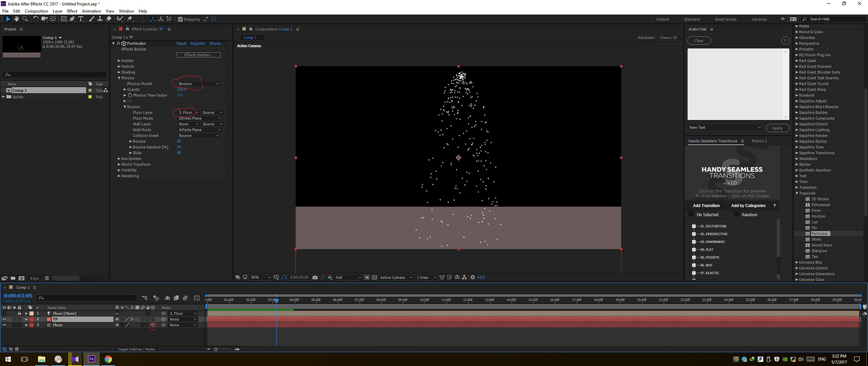Toggle 3D layer switch on Floor layer 3
The image size is (868, 366).
tap(153, 325)
